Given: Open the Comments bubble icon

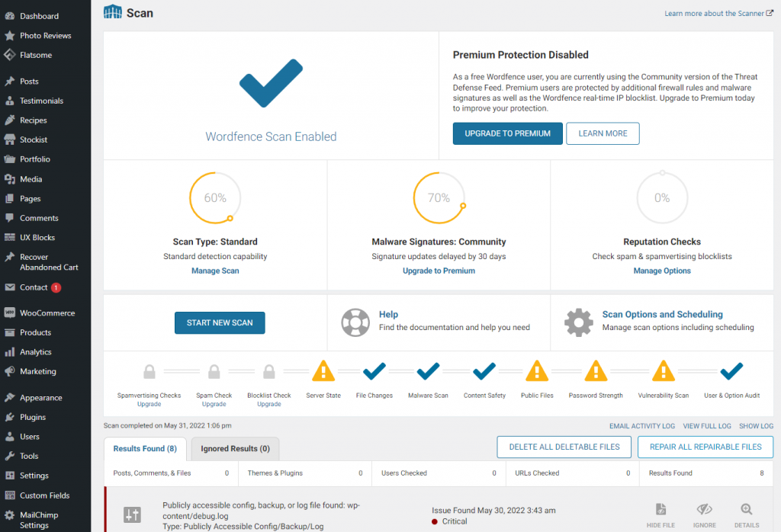Looking at the screenshot, I should [9, 218].
